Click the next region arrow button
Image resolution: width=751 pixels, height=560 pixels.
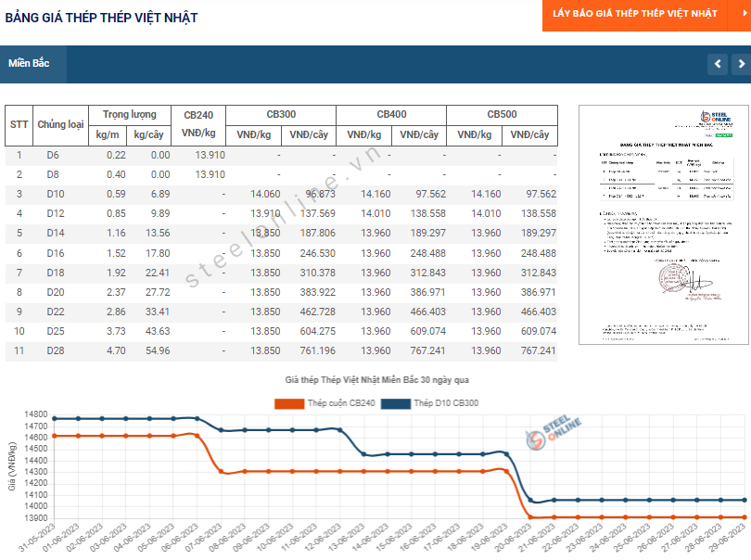741,64
